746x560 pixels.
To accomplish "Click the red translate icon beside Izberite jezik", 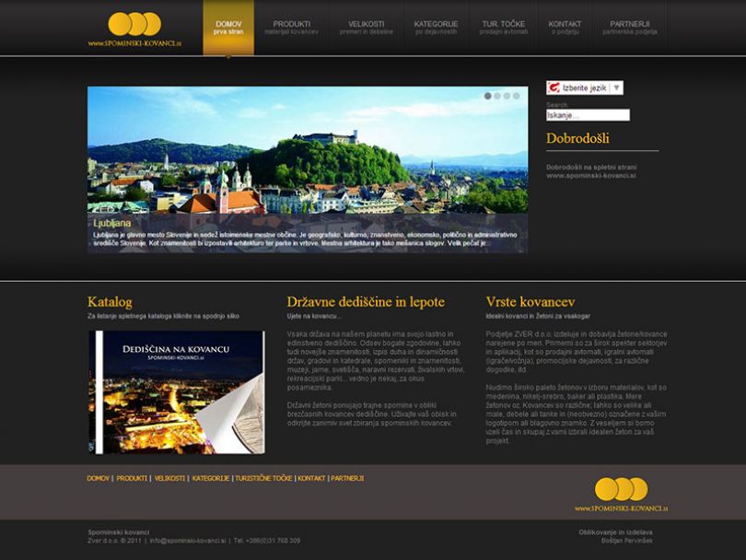I will 554,87.
